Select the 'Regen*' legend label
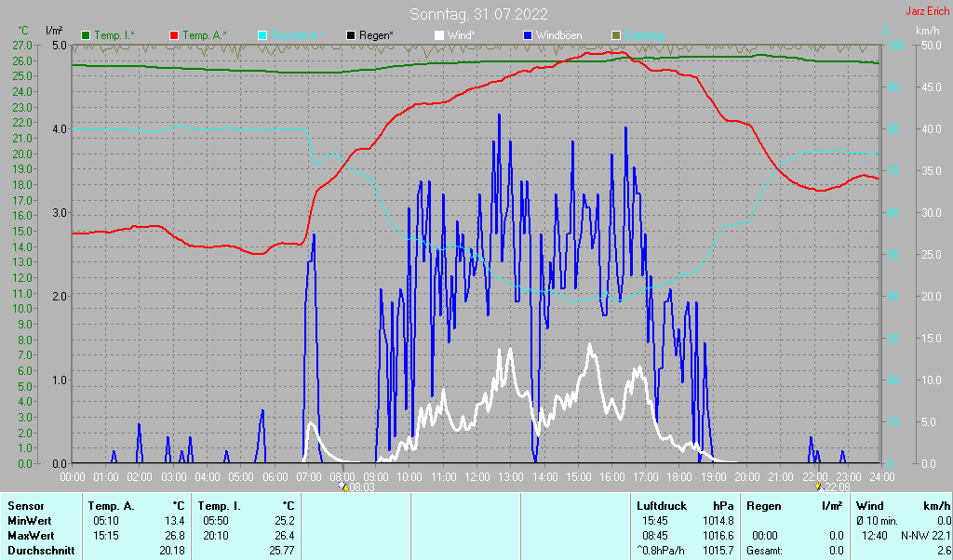This screenshot has width=953, height=560. coord(376,36)
